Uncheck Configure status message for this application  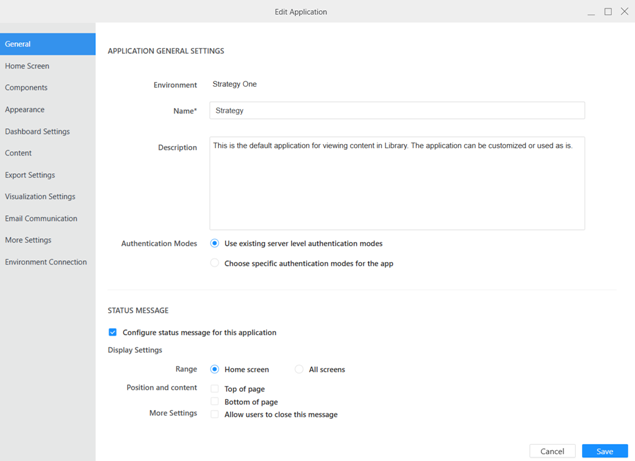click(113, 332)
